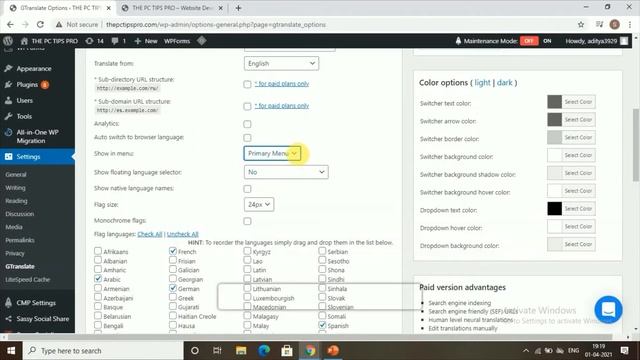Open the Show in menu dropdown
This screenshot has height=360, width=640.
click(x=272, y=153)
